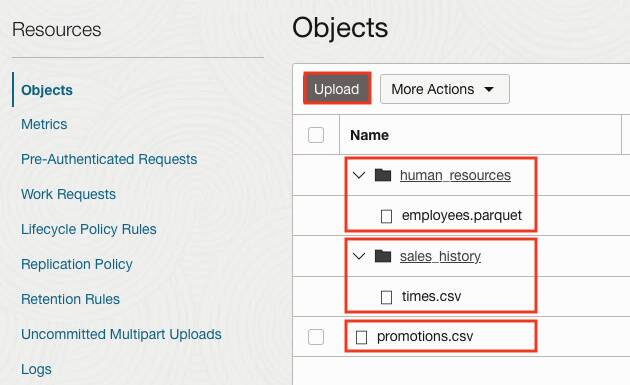Open Work Requests resource page

[x=68, y=194]
